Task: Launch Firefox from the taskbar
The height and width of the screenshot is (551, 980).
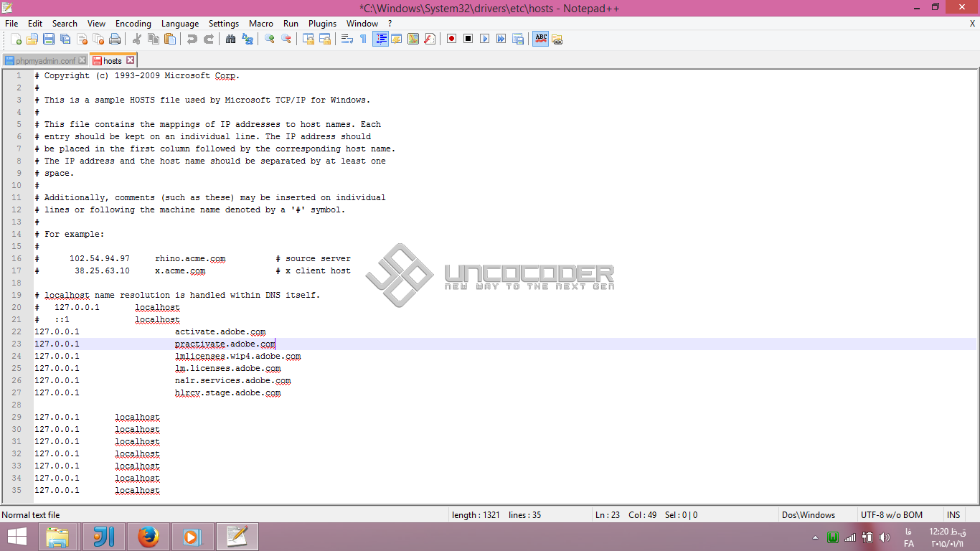Action: [148, 537]
